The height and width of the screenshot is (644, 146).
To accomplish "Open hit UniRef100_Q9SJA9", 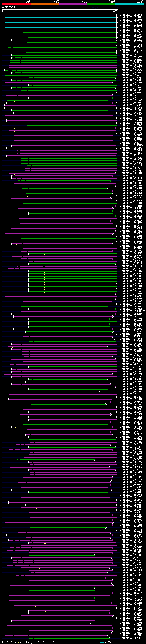I will pos(131,22).
